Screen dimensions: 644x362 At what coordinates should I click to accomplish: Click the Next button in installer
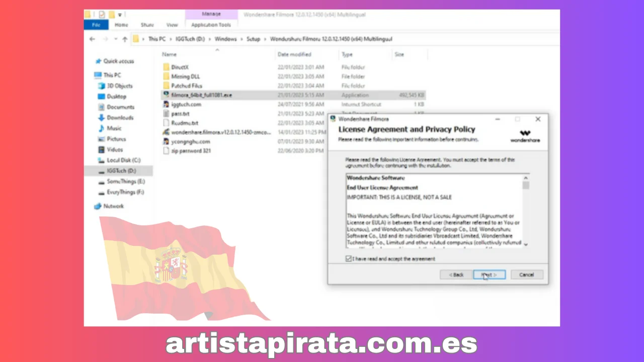coord(489,275)
